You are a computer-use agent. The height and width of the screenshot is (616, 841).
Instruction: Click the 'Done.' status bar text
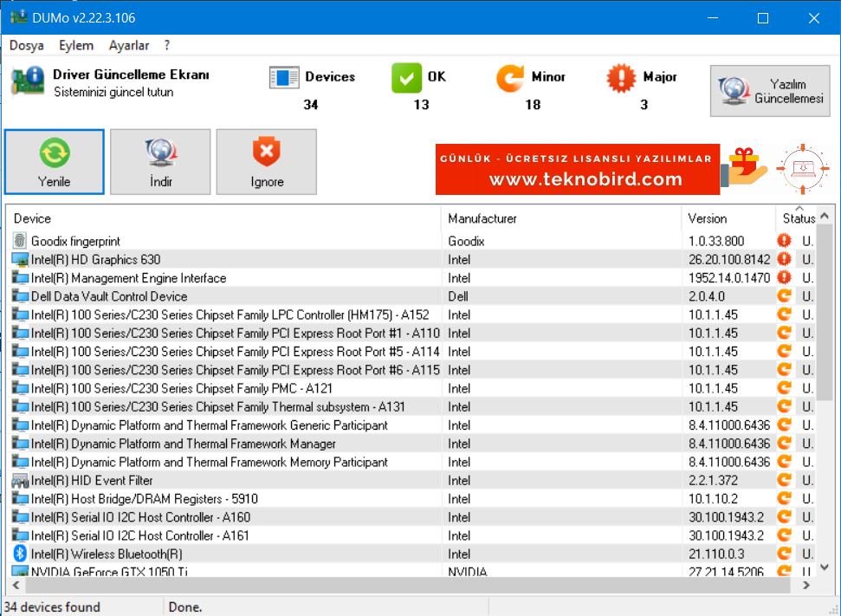(x=185, y=606)
